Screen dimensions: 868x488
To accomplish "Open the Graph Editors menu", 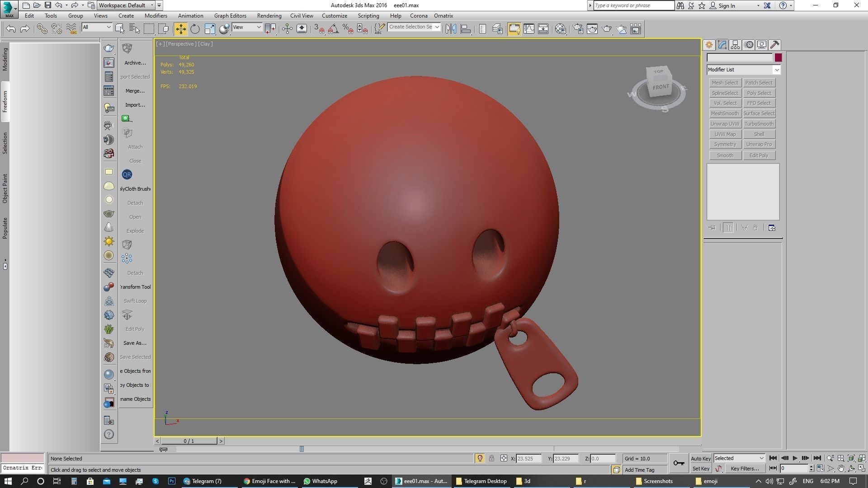I will click(x=230, y=15).
